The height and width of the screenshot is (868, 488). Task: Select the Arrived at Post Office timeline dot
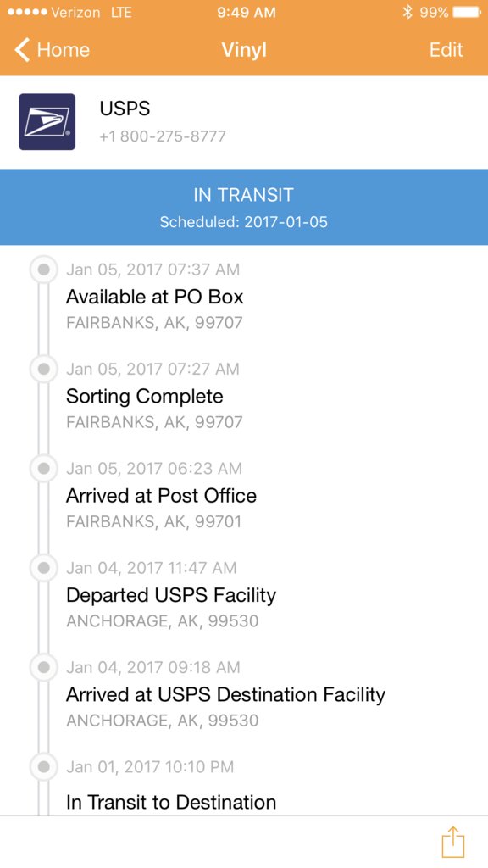44,468
